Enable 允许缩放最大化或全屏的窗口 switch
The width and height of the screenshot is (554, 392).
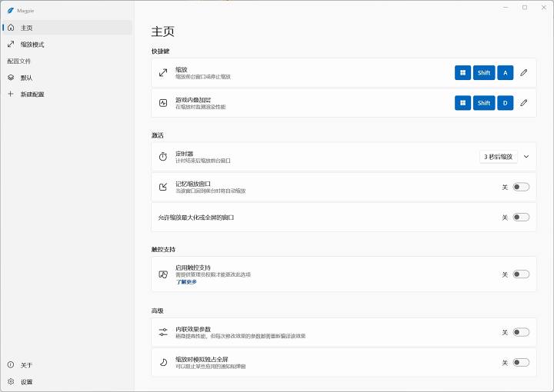[x=521, y=218]
